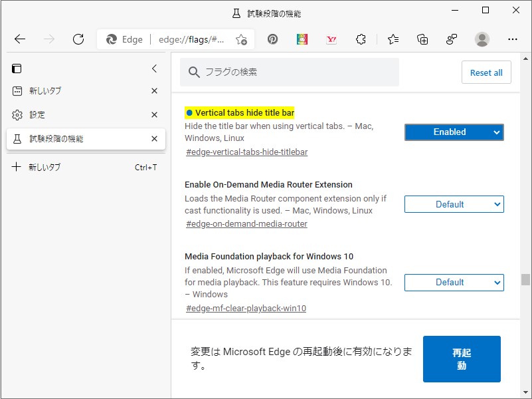532x399 pixels.
Task: Click the Reset all button
Action: point(486,72)
